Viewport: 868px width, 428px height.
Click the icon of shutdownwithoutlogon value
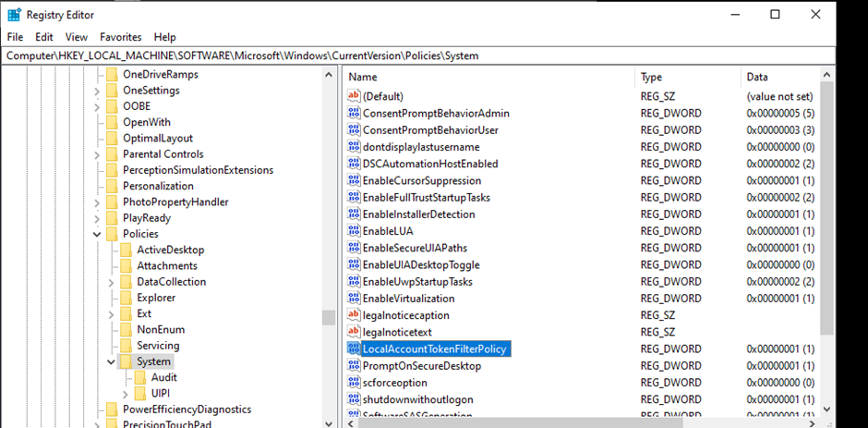[x=353, y=399]
